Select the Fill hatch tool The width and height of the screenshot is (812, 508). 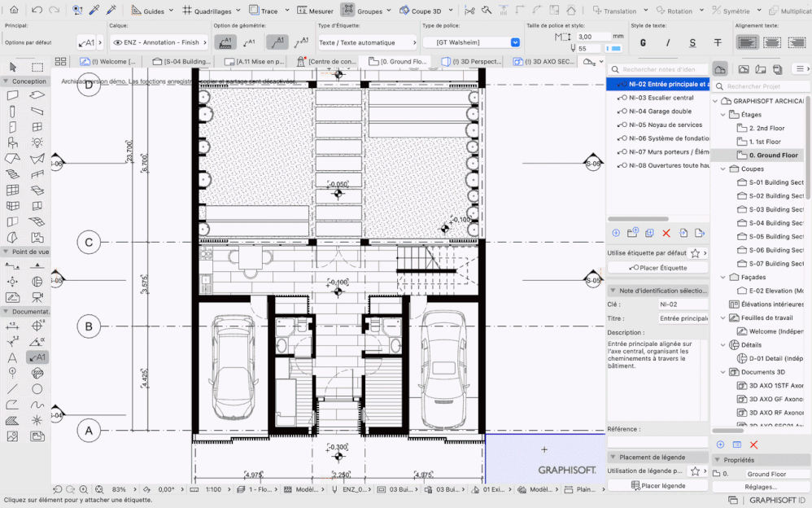pyautogui.click(x=12, y=420)
